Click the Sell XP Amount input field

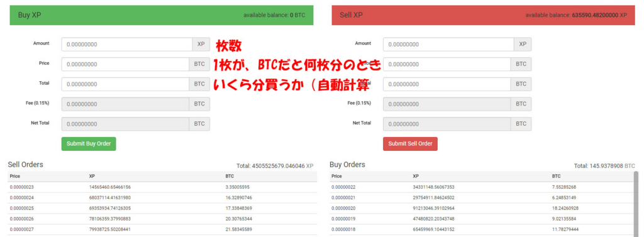click(x=448, y=45)
